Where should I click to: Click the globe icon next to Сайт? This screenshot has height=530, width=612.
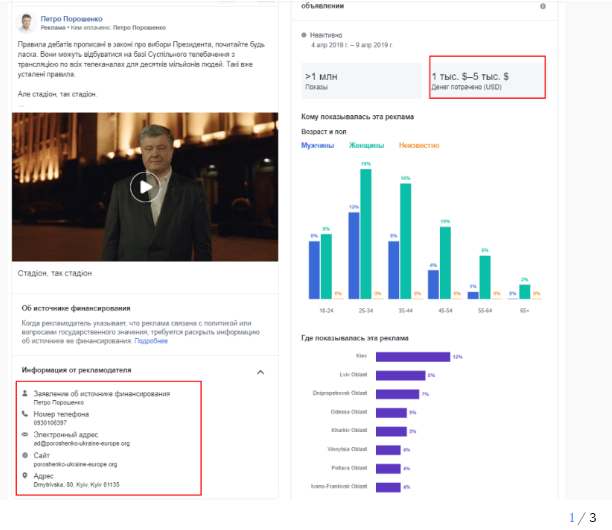(x=25, y=455)
